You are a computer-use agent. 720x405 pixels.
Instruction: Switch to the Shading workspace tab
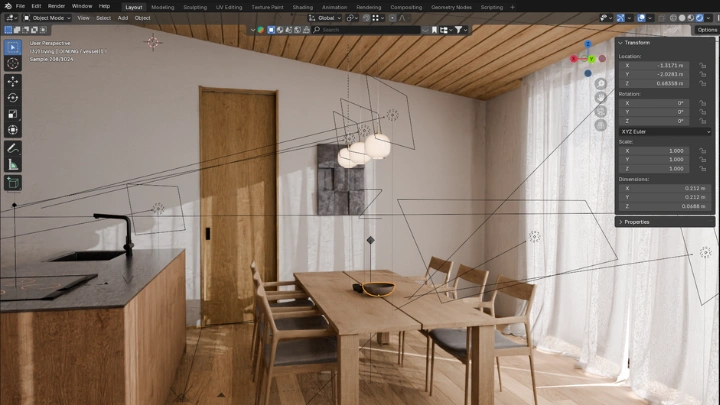pos(303,7)
